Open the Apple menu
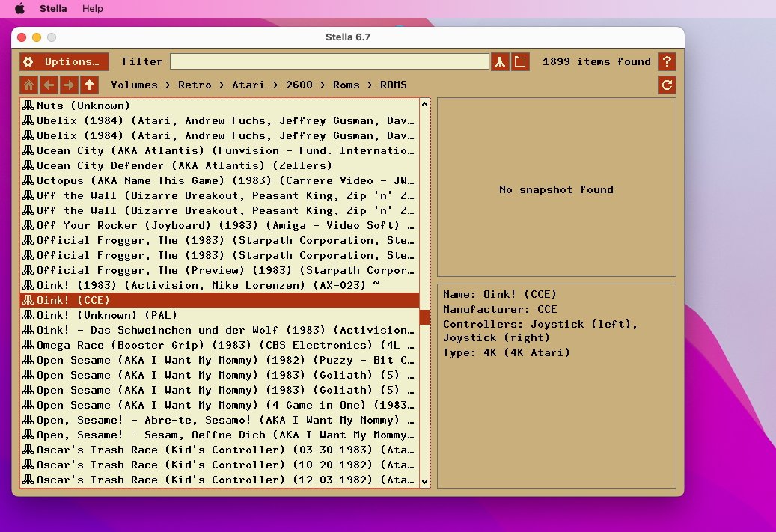776x532 pixels. [x=19, y=9]
